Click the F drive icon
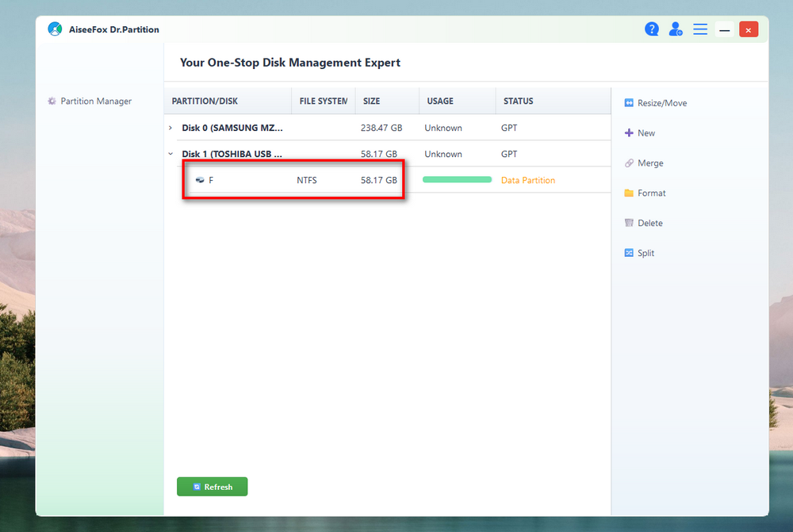Screen dimensions: 793x532 click(x=200, y=181)
